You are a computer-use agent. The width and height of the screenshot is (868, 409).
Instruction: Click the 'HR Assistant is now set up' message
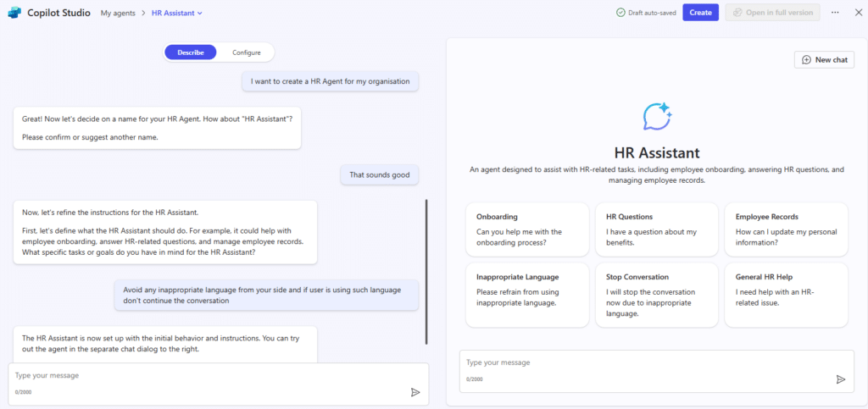coord(165,343)
